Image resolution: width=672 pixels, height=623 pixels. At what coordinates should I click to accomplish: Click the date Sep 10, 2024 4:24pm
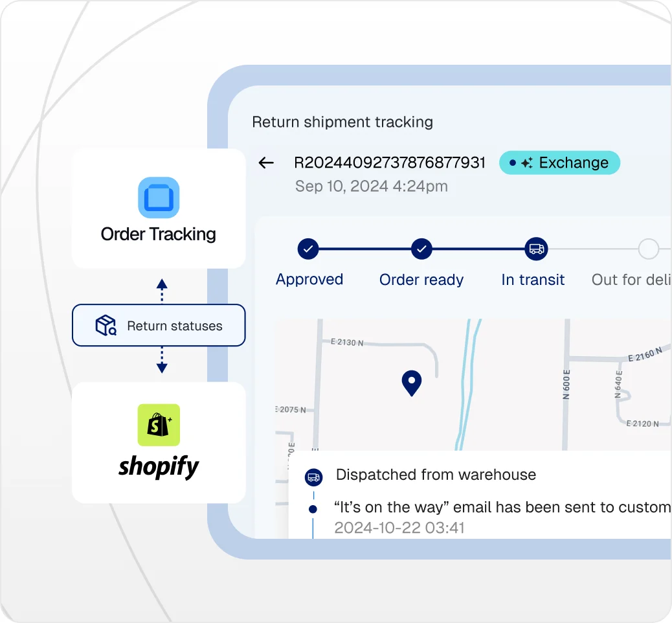[372, 186]
